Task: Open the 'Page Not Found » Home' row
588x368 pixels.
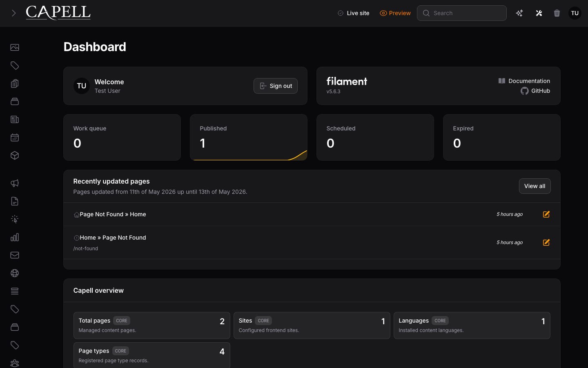Action: [x=312, y=214]
